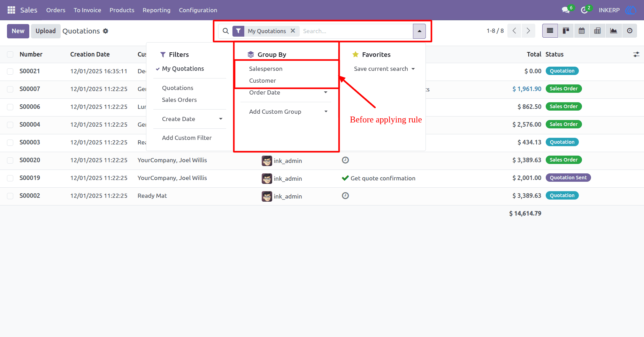Go to previous page of records

(x=514, y=31)
